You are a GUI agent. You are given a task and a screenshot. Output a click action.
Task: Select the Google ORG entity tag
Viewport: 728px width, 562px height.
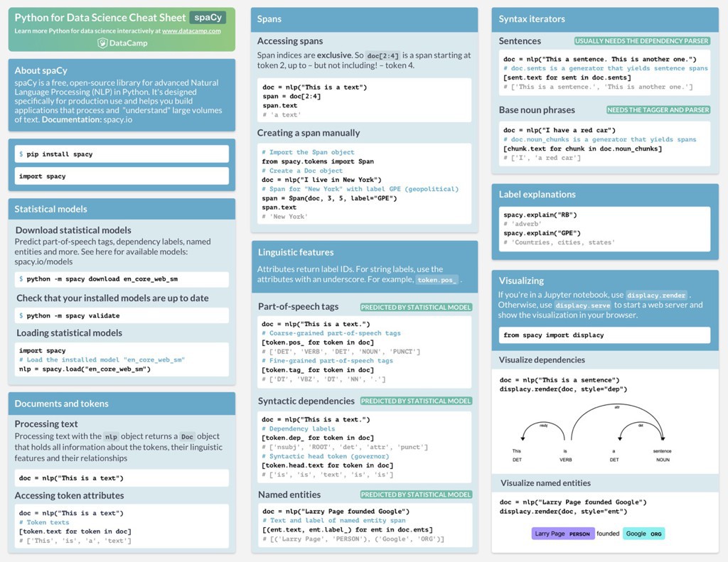[643, 534]
